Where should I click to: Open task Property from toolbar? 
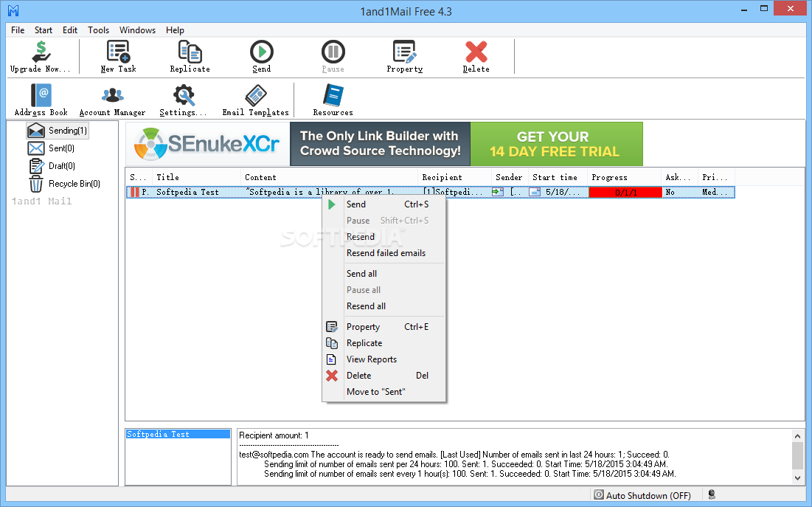tap(404, 57)
